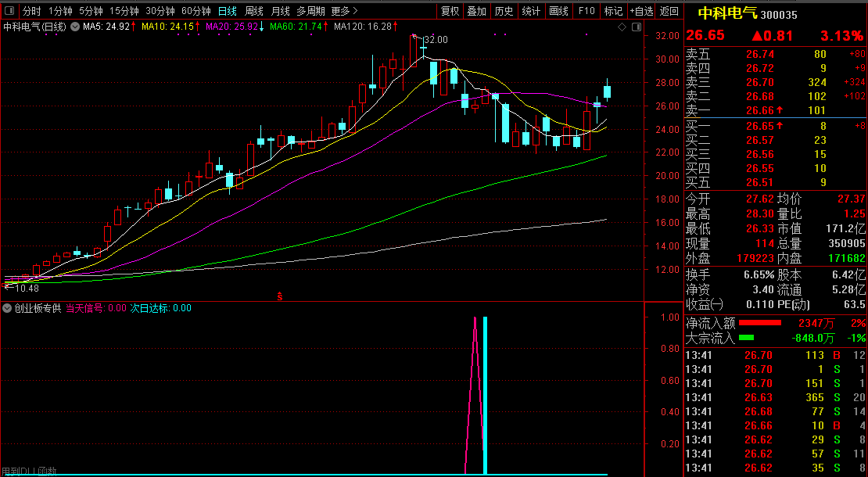Click the red S marker below the chart
Viewport: 868px width, 477px height.
coord(279,296)
